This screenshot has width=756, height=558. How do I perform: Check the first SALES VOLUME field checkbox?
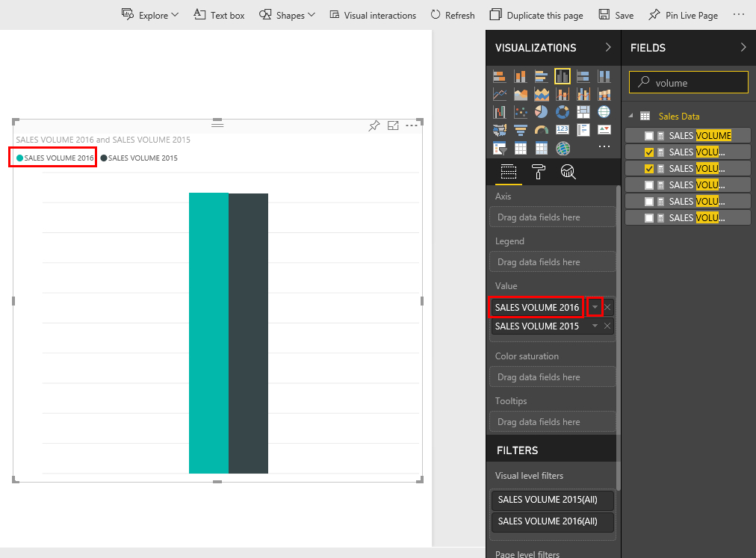tap(649, 135)
